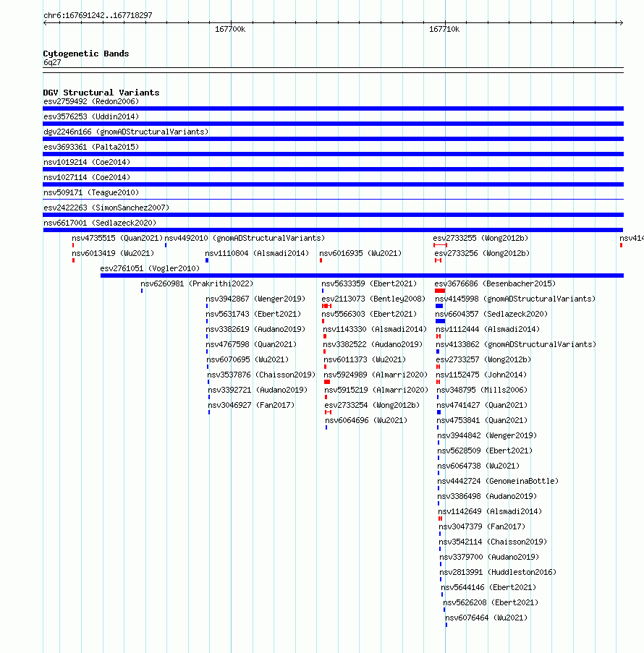Select nsv4442724 (GenomeinaBottle) label
The width and height of the screenshot is (644, 653).
(498, 482)
